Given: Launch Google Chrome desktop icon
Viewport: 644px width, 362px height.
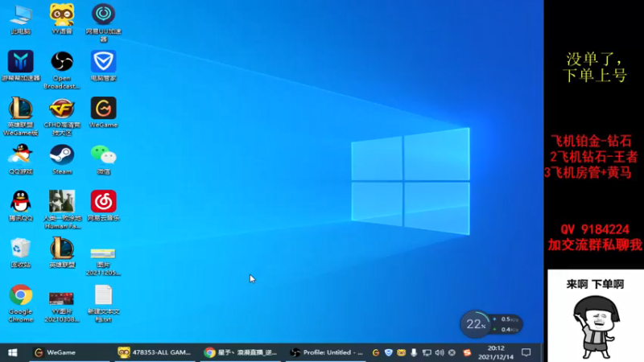Looking at the screenshot, I should click(21, 303).
